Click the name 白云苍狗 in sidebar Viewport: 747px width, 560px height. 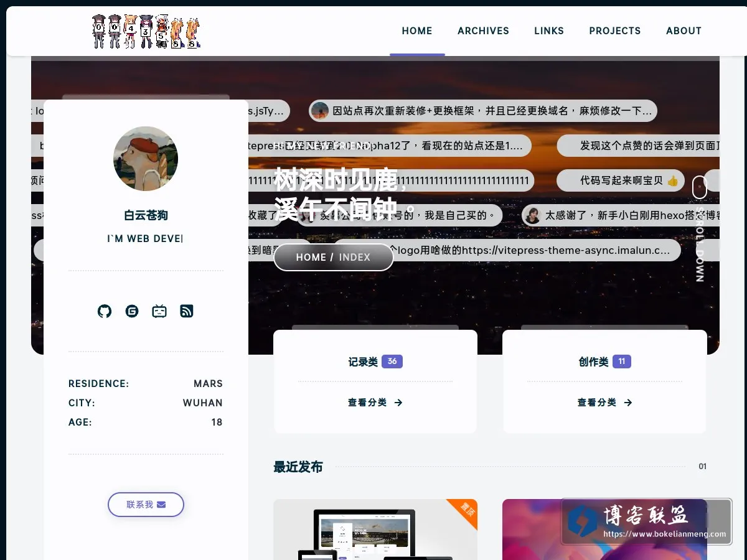coord(146,215)
